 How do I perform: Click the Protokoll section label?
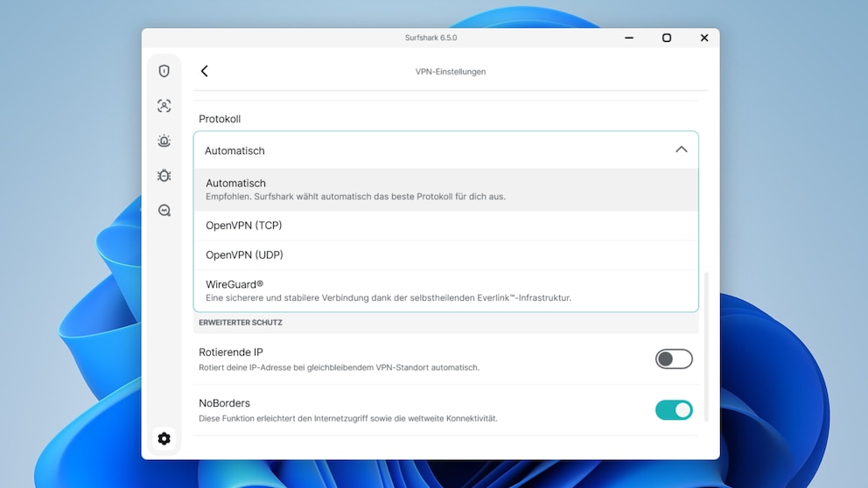tap(220, 119)
